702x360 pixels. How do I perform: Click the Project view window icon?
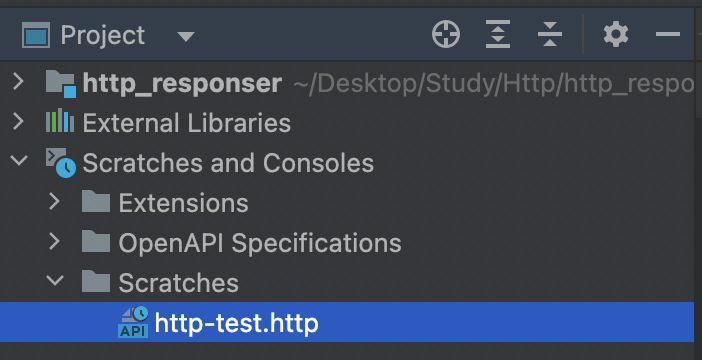click(x=36, y=35)
